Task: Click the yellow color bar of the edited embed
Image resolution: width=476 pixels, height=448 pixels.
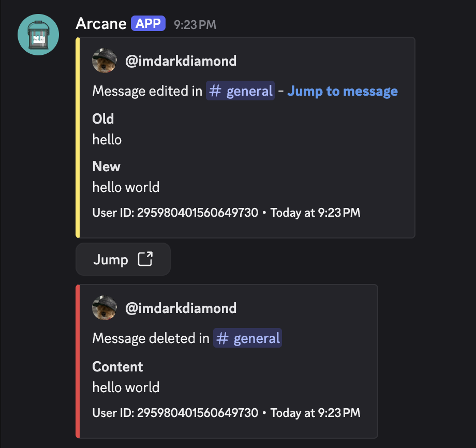Action: [78, 138]
